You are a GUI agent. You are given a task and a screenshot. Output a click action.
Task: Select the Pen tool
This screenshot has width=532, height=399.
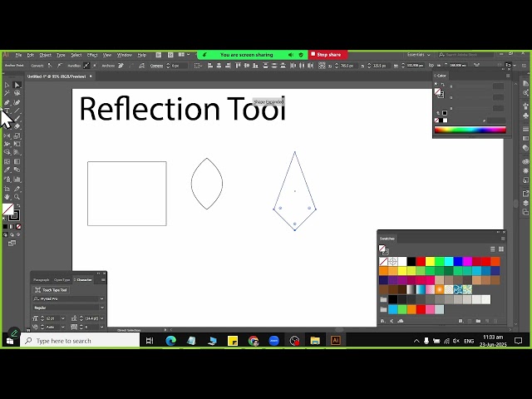tap(7, 102)
